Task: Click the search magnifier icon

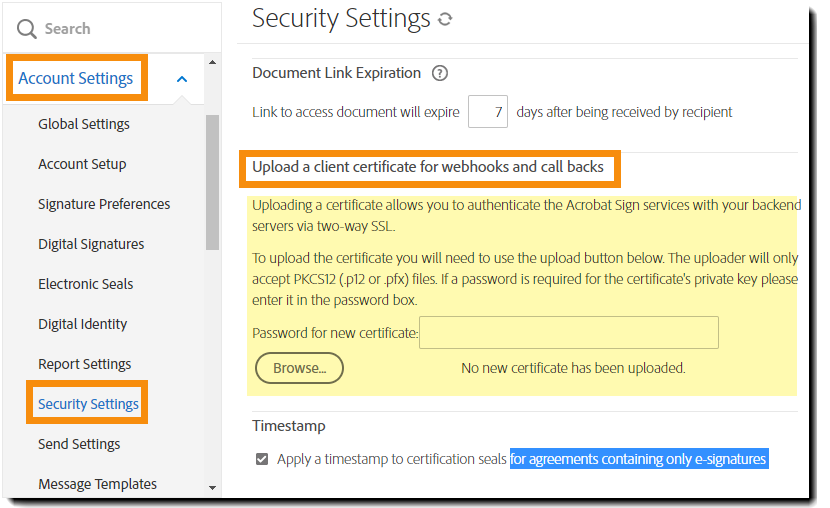Action: tap(27, 29)
